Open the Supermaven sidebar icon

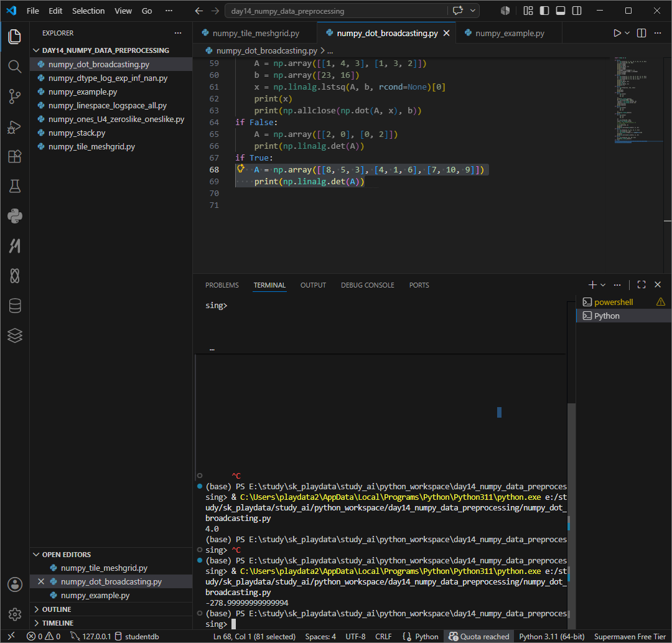click(x=14, y=246)
